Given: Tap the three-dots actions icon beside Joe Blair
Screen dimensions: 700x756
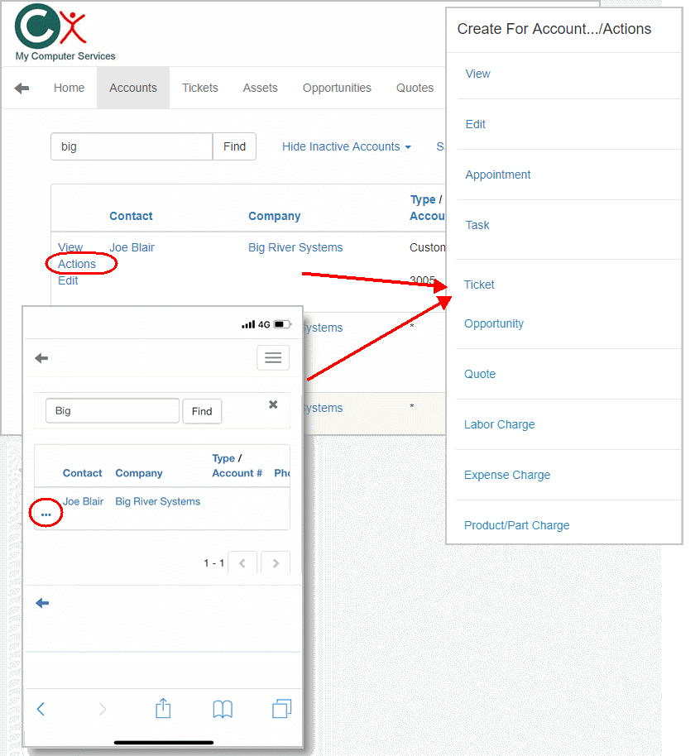Looking at the screenshot, I should (x=46, y=514).
